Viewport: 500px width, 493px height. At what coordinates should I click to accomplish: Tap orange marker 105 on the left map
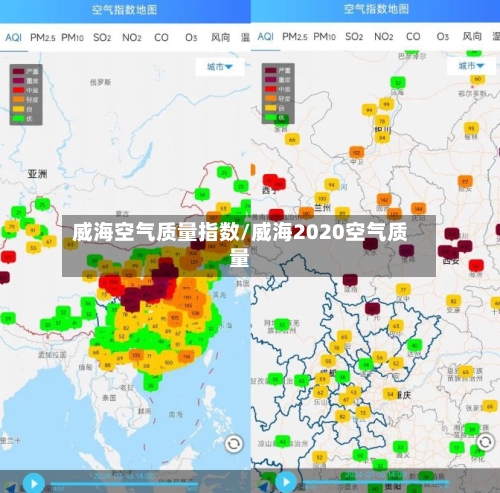click(x=175, y=318)
